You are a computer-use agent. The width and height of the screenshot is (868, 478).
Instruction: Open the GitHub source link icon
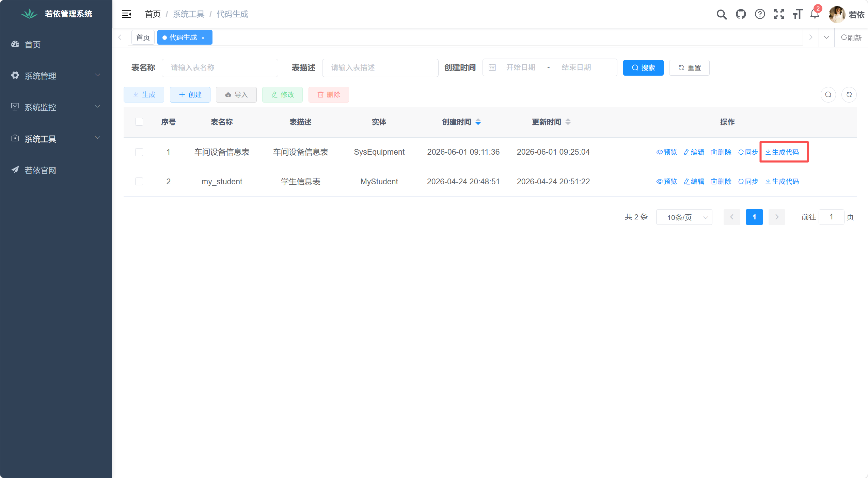741,14
